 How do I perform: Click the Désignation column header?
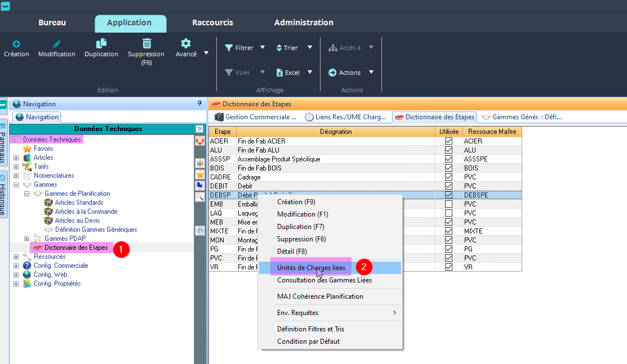pyautogui.click(x=335, y=132)
